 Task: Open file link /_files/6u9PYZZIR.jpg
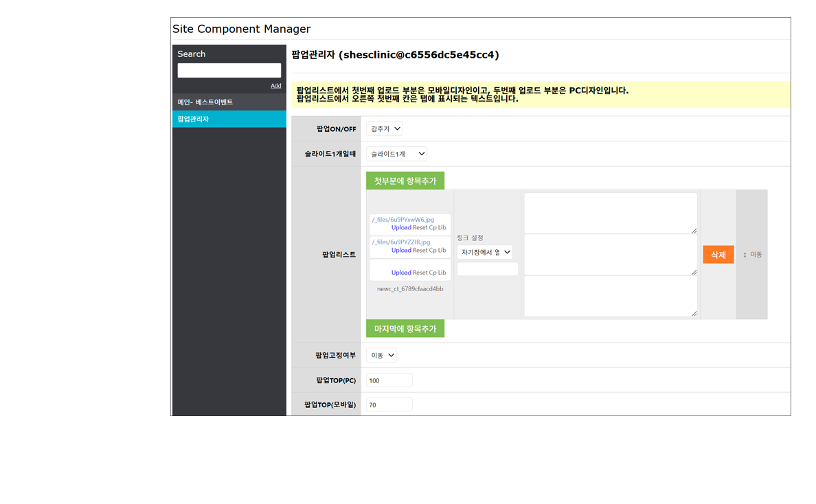click(x=401, y=242)
